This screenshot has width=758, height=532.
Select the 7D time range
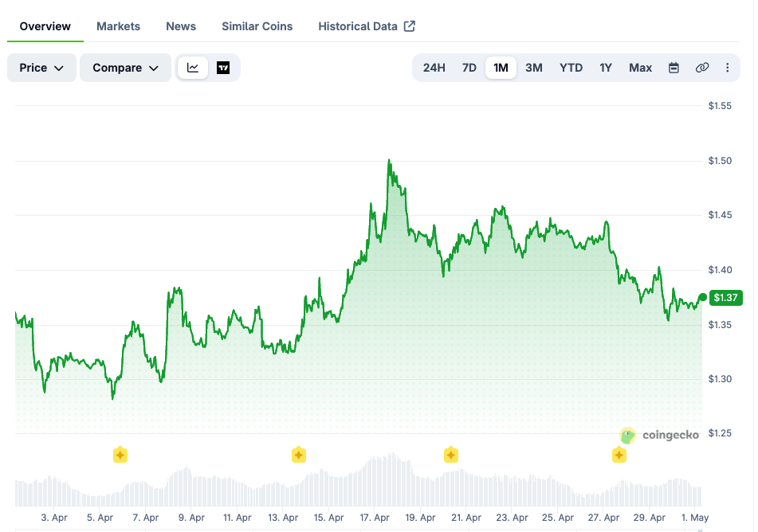point(469,68)
